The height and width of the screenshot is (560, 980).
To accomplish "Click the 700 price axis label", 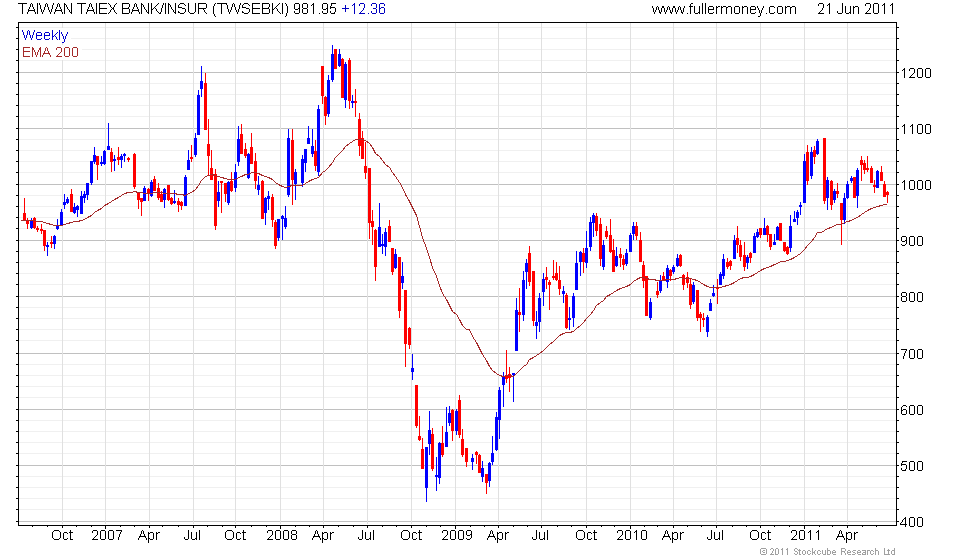I will 912,354.
